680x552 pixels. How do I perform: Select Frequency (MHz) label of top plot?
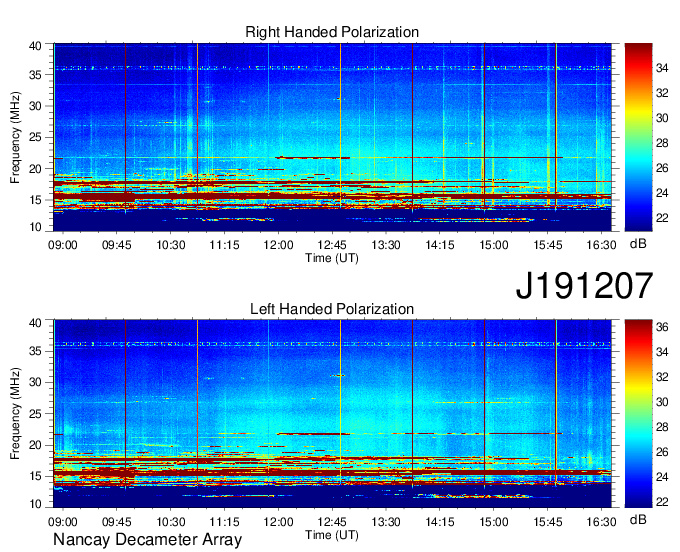[x=15, y=137]
